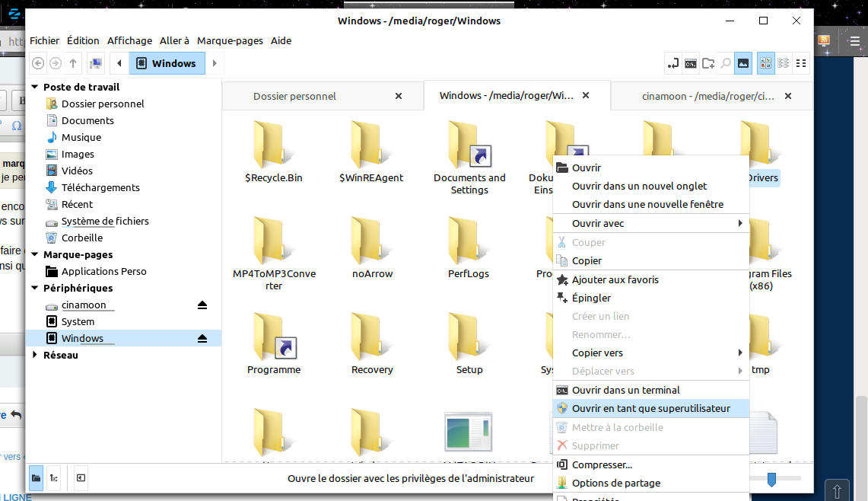
Task: Eject the cinamoon device
Action: coord(202,305)
